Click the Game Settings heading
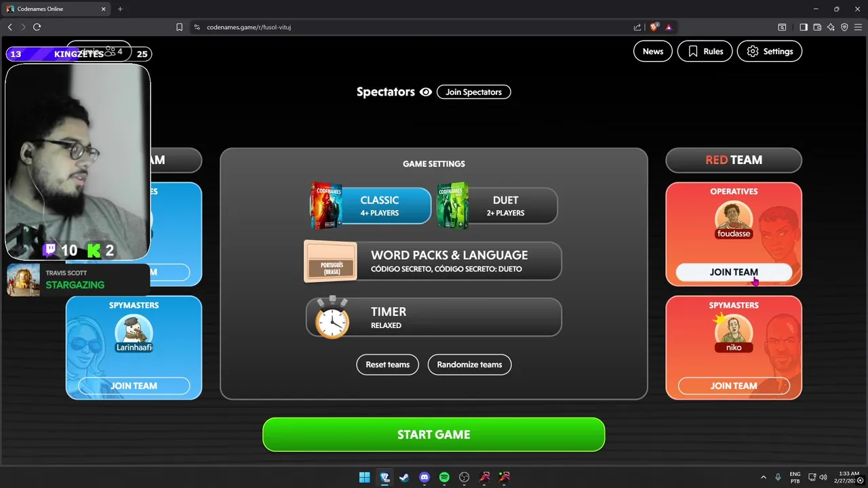The width and height of the screenshot is (868, 488). click(434, 164)
